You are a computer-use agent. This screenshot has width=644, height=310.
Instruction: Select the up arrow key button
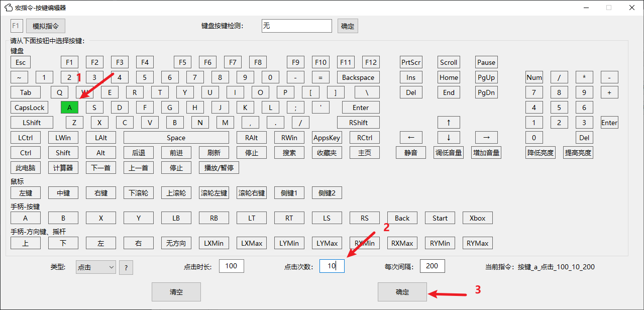coord(449,123)
